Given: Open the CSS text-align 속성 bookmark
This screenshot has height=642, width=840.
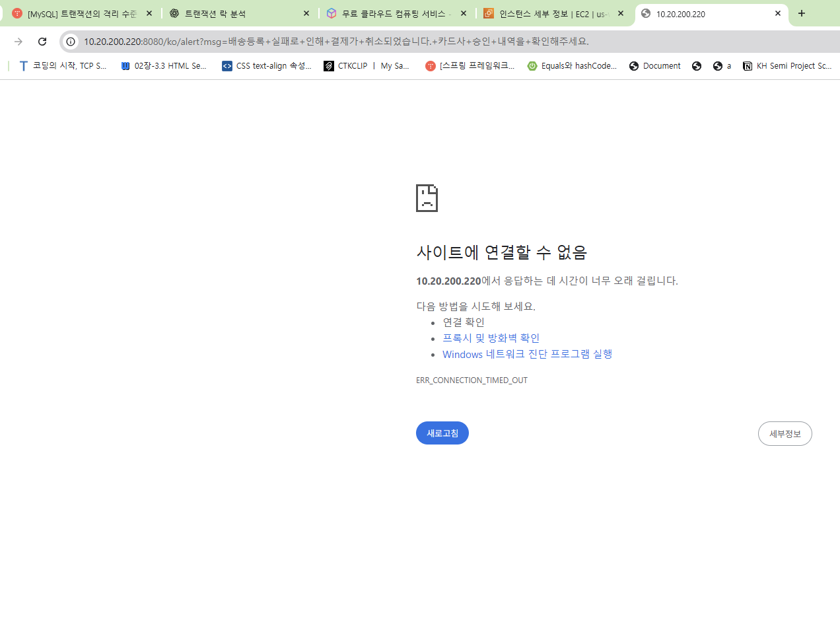Looking at the screenshot, I should coord(267,66).
